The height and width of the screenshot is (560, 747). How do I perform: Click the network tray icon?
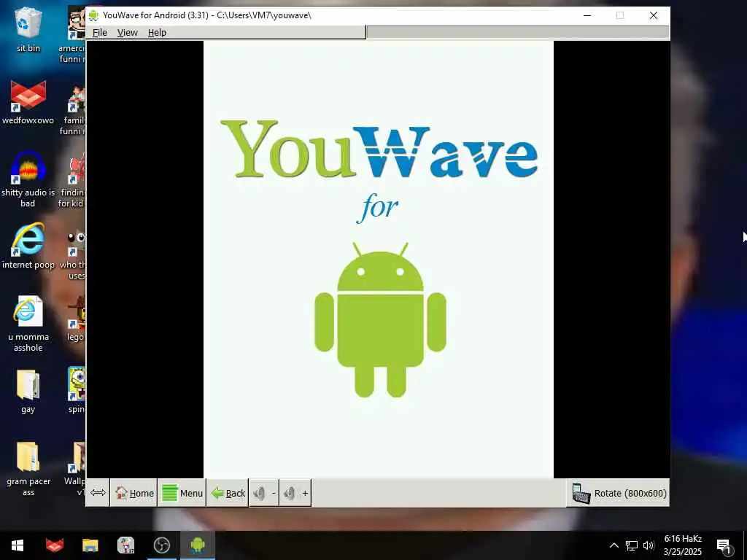click(x=632, y=545)
